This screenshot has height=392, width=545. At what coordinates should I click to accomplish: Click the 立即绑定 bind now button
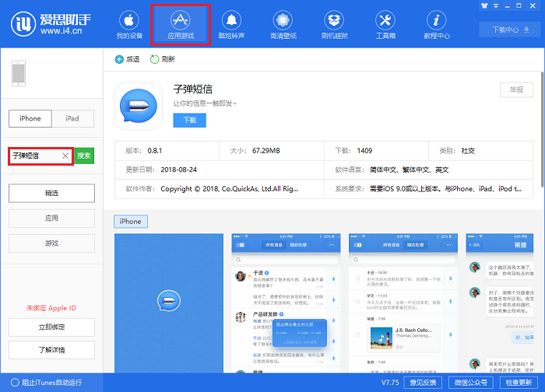pos(52,327)
